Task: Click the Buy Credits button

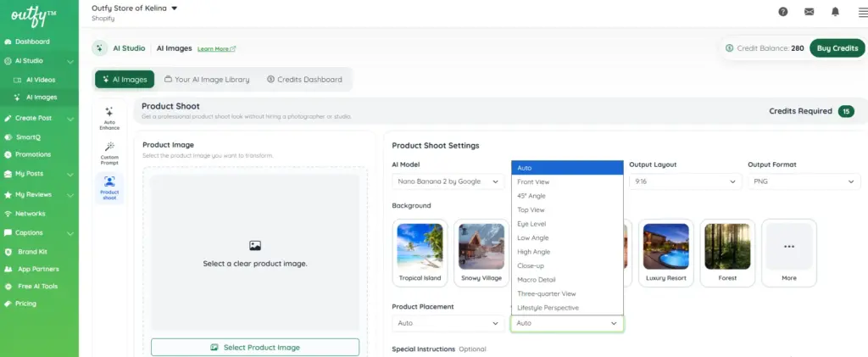Action: click(837, 48)
